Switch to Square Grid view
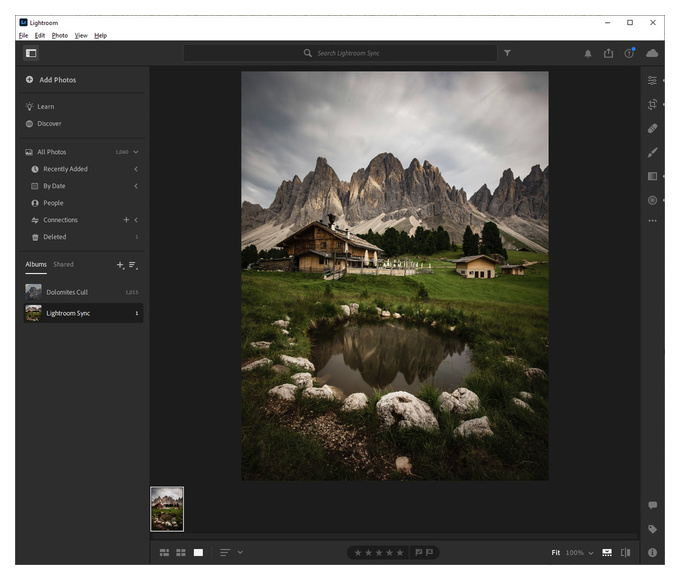 181,552
